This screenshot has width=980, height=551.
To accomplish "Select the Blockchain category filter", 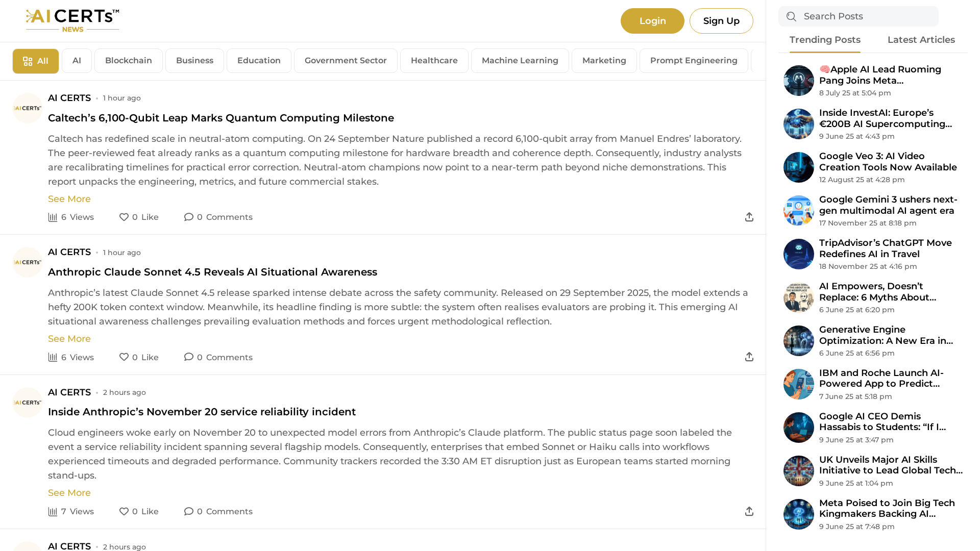I will (129, 61).
